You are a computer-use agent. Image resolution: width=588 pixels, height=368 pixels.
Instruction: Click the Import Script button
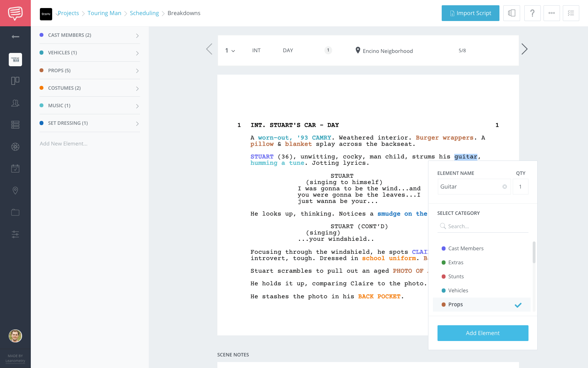click(x=470, y=13)
